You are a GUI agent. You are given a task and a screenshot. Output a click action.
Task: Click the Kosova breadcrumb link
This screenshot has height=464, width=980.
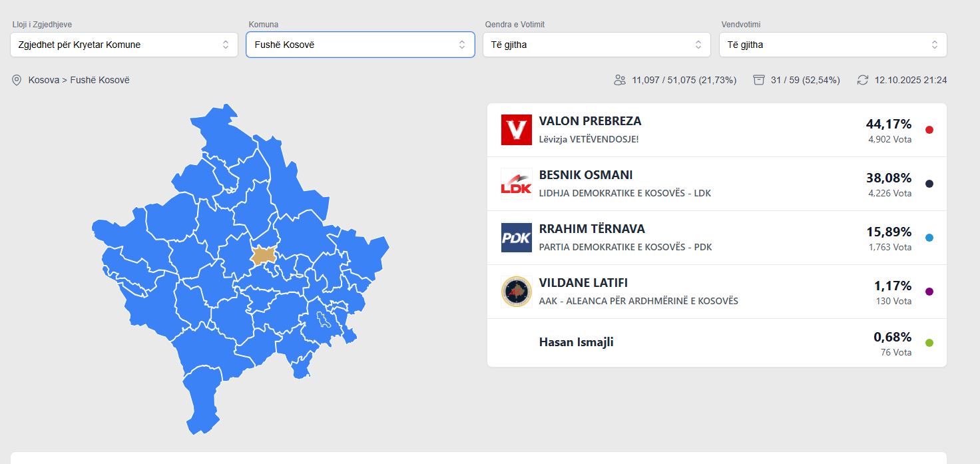click(43, 80)
